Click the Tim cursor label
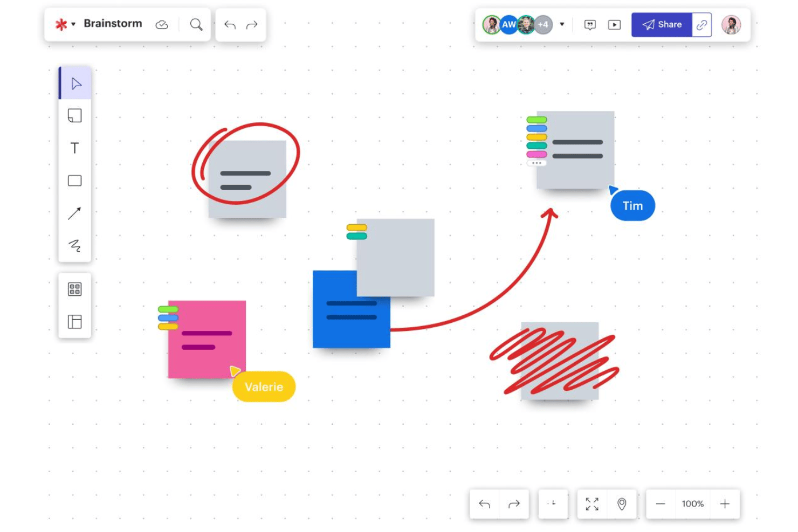This screenshot has width=798, height=532. pos(632,205)
